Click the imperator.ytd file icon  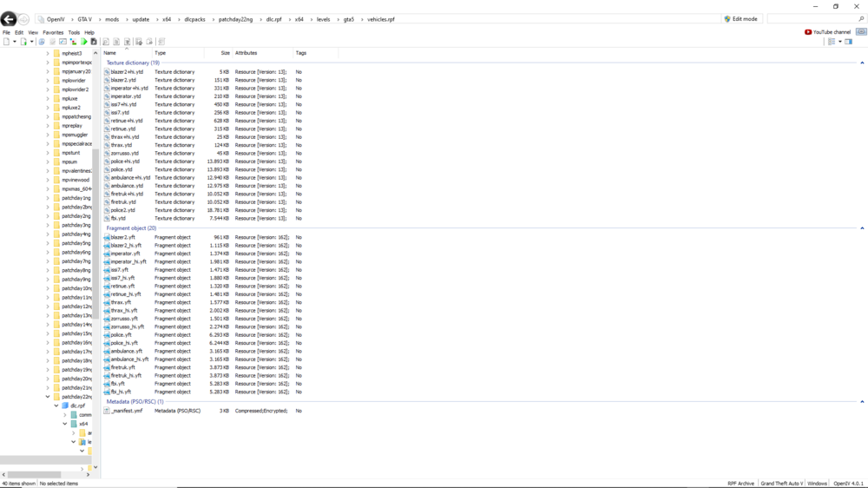coord(107,96)
